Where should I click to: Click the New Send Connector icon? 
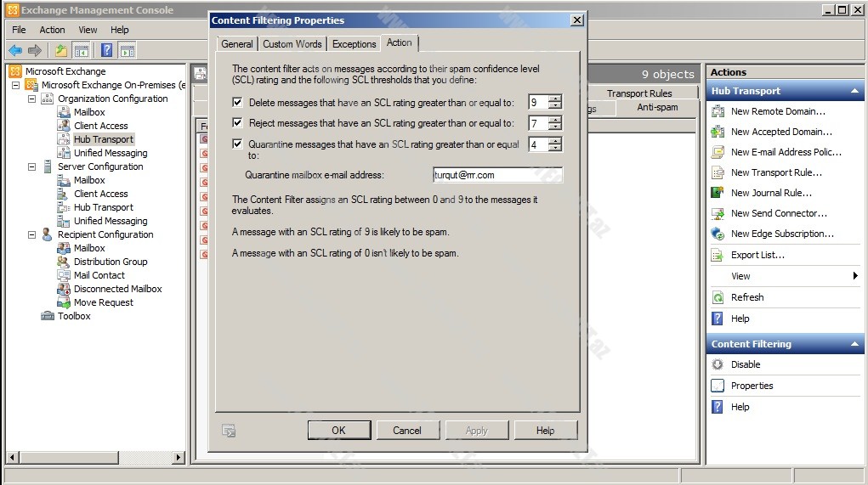[718, 213]
